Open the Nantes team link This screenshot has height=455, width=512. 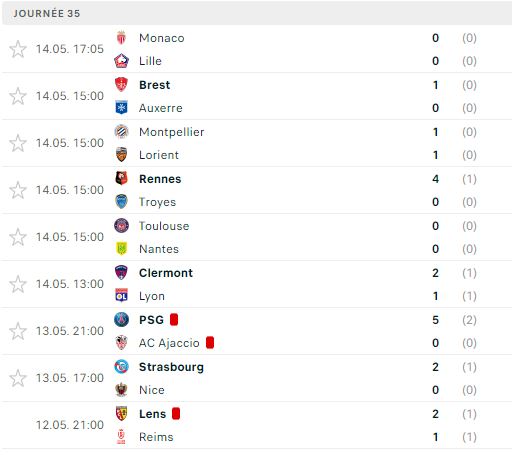(159, 249)
